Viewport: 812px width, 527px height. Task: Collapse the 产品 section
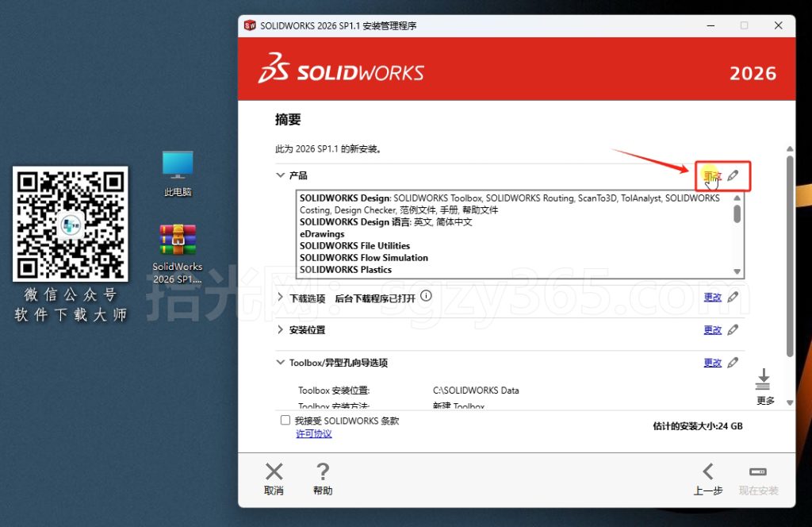coord(281,175)
